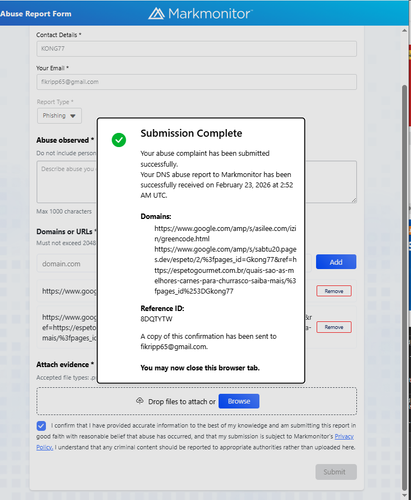Click the Drop files to attach area

click(197, 401)
